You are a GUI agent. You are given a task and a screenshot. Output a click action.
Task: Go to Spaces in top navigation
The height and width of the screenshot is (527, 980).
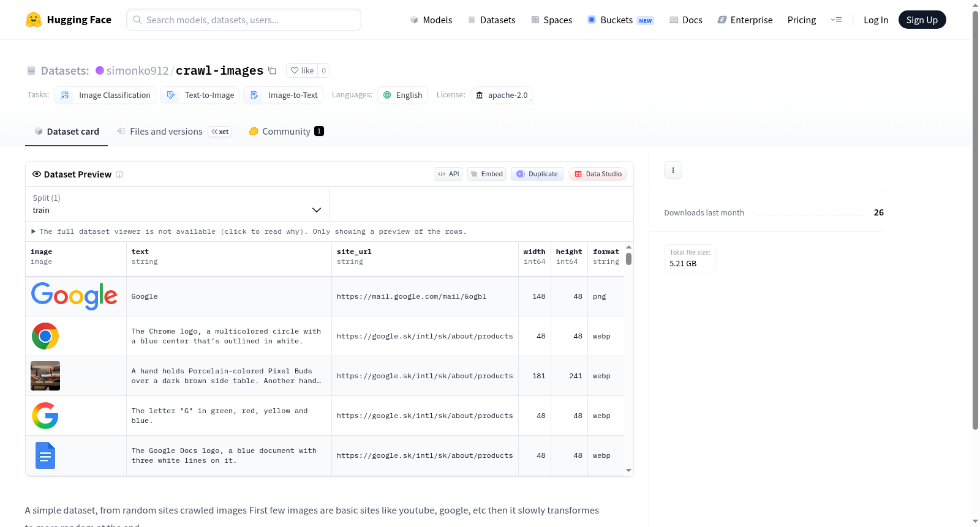[551, 20]
